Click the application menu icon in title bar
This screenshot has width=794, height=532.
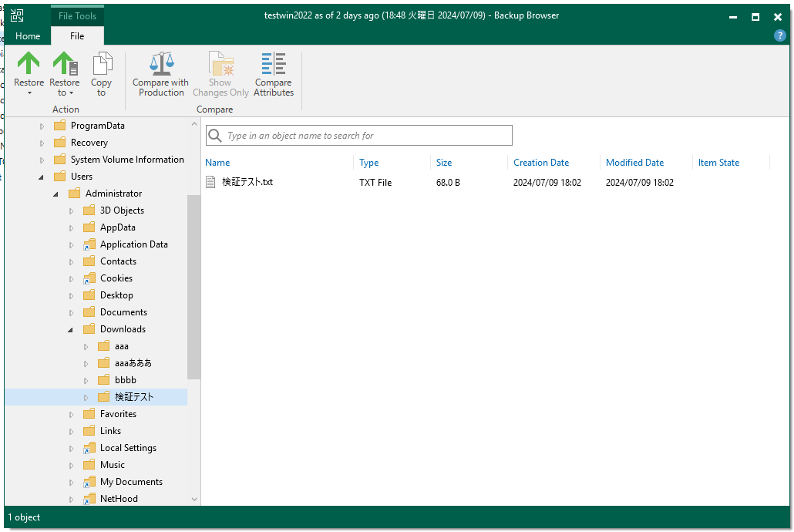(x=17, y=15)
